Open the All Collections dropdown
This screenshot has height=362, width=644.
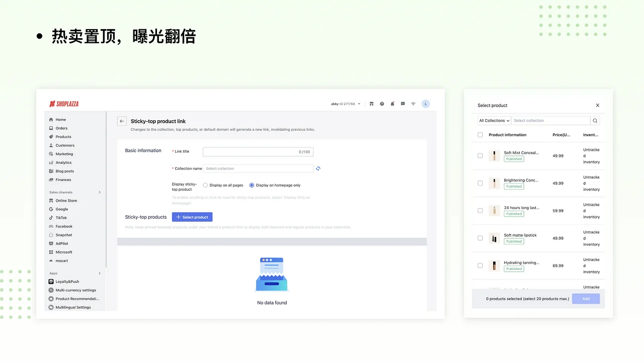[495, 121]
